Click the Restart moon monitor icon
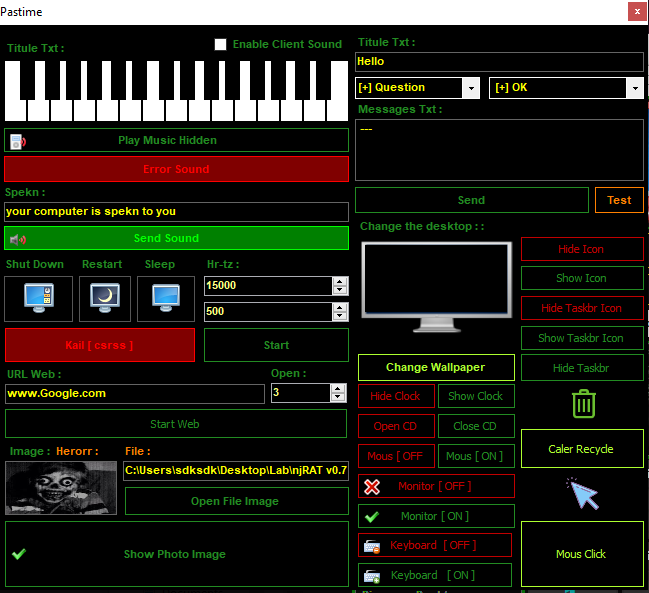Image resolution: width=649 pixels, height=593 pixels. (x=104, y=297)
